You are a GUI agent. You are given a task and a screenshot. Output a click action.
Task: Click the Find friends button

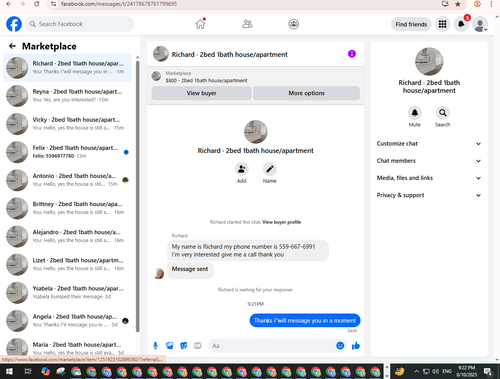click(x=411, y=24)
